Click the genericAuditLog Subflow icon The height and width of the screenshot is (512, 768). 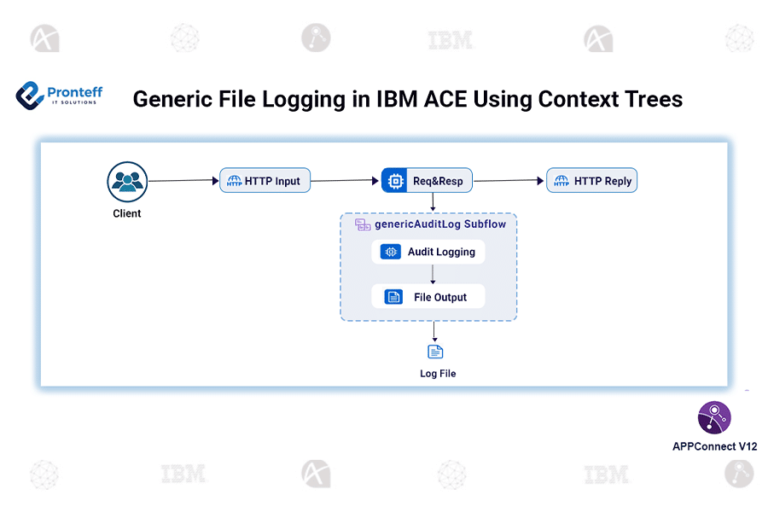(x=362, y=225)
